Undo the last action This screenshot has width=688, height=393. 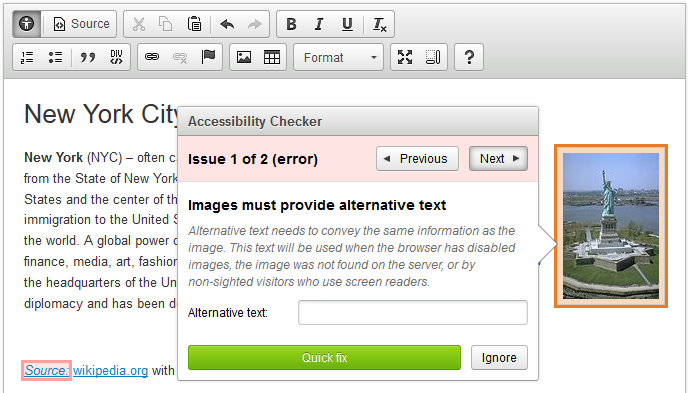pos(227,24)
